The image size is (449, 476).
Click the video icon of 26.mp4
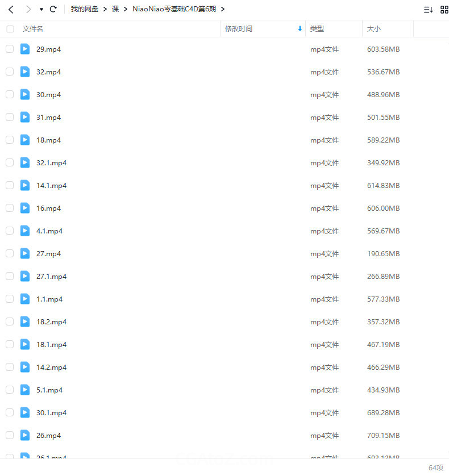25,435
